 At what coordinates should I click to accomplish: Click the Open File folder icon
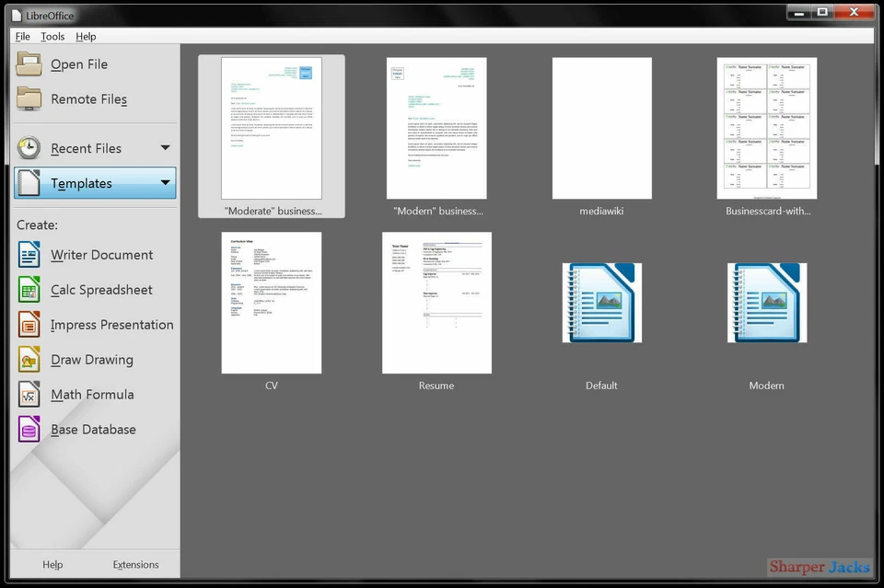[29, 63]
